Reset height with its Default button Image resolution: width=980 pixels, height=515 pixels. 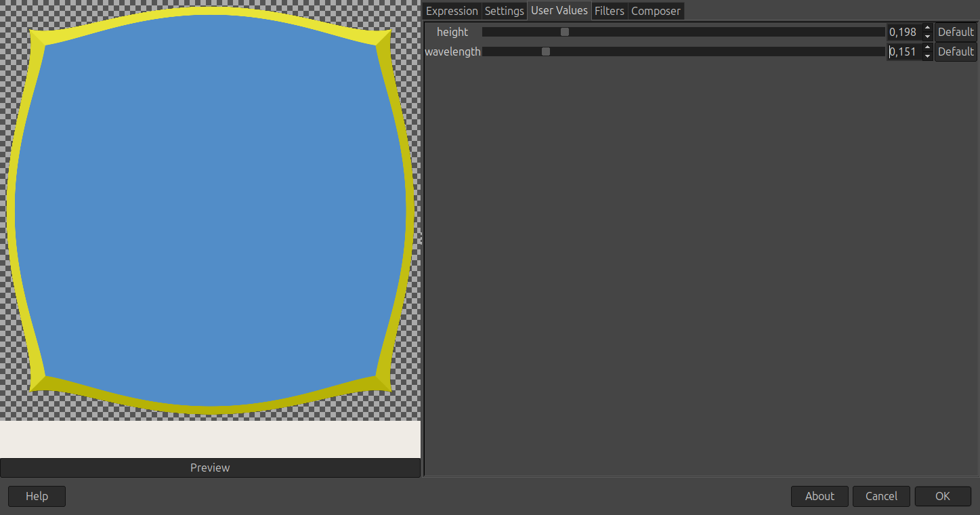click(x=956, y=32)
